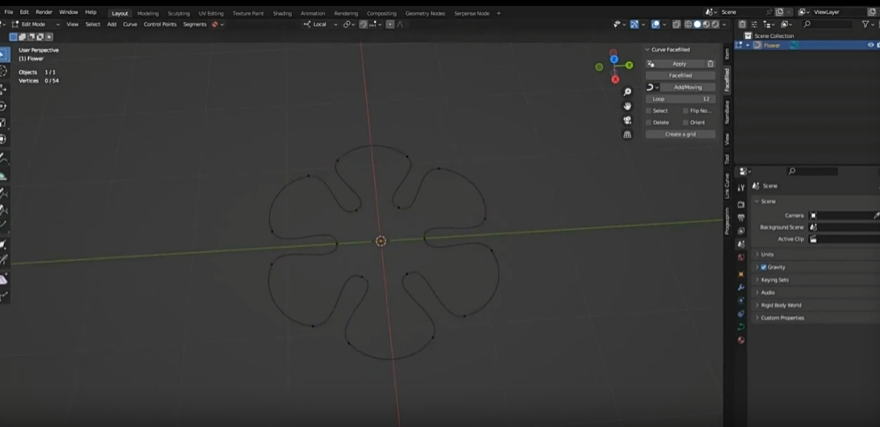Screen dimensions: 880x427
Task: Open the World properties tab icon
Action: coord(741,258)
